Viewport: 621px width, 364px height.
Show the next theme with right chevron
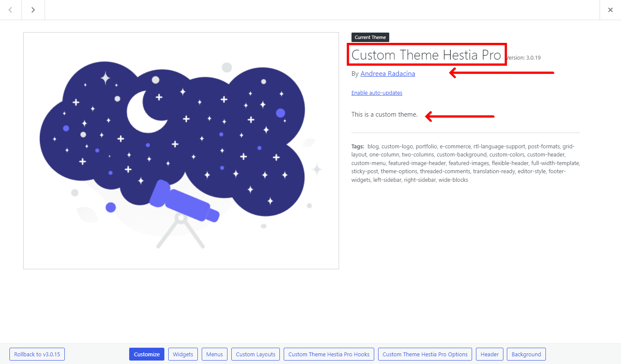(x=33, y=10)
